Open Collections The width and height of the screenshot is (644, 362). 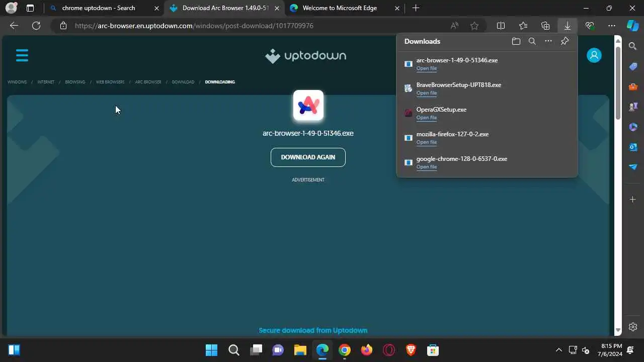[545, 26]
